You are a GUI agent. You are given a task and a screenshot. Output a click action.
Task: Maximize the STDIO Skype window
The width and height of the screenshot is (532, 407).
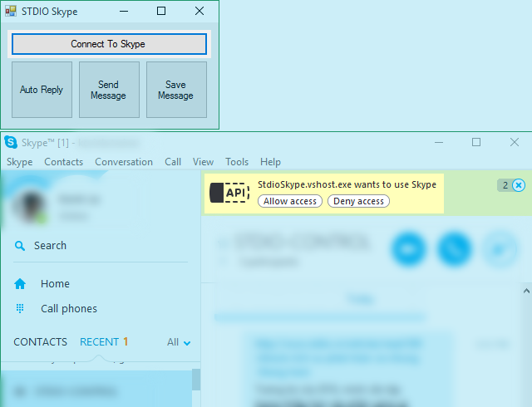[161, 11]
